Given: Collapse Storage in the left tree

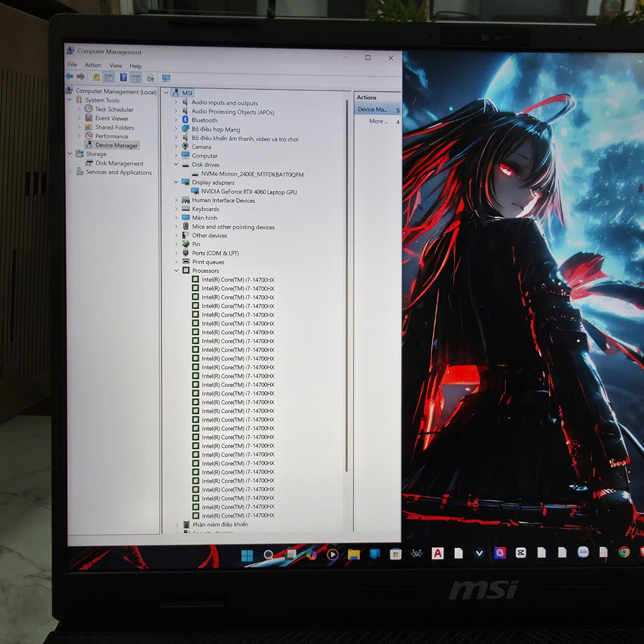Looking at the screenshot, I should 69,153.
